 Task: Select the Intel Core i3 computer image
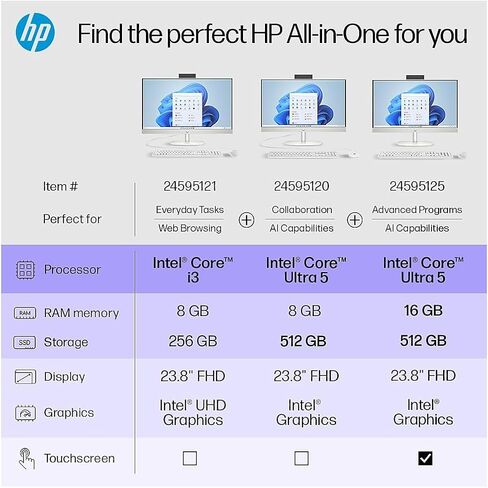click(x=189, y=116)
